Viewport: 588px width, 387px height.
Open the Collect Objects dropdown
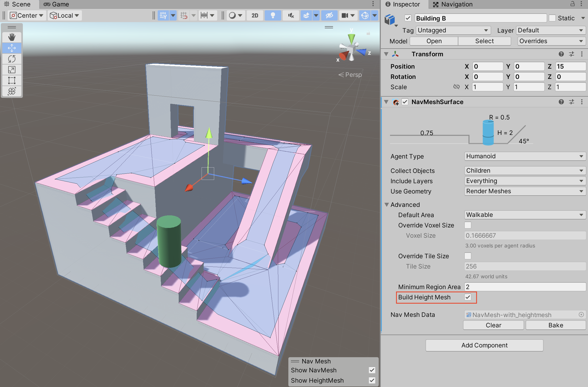coord(524,170)
